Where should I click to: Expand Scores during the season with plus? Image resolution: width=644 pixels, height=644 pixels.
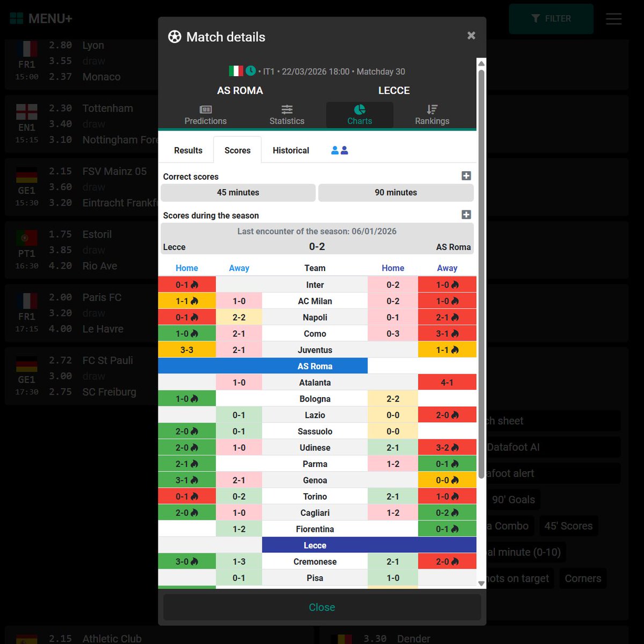click(466, 214)
